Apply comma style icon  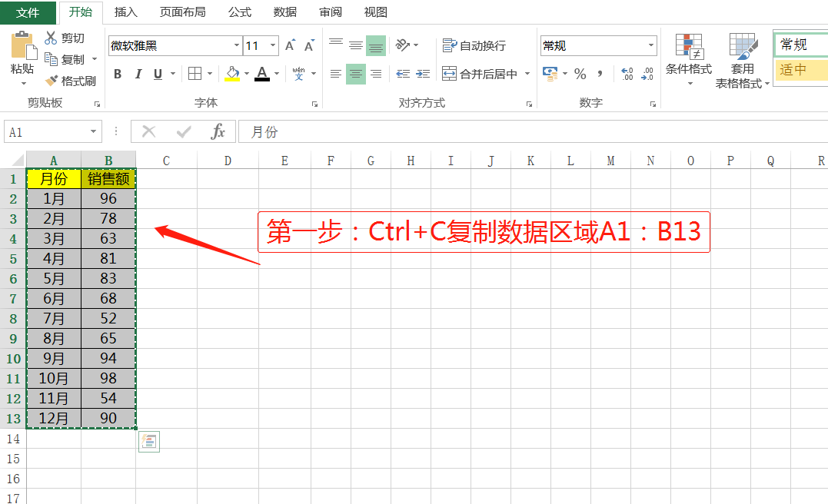600,74
